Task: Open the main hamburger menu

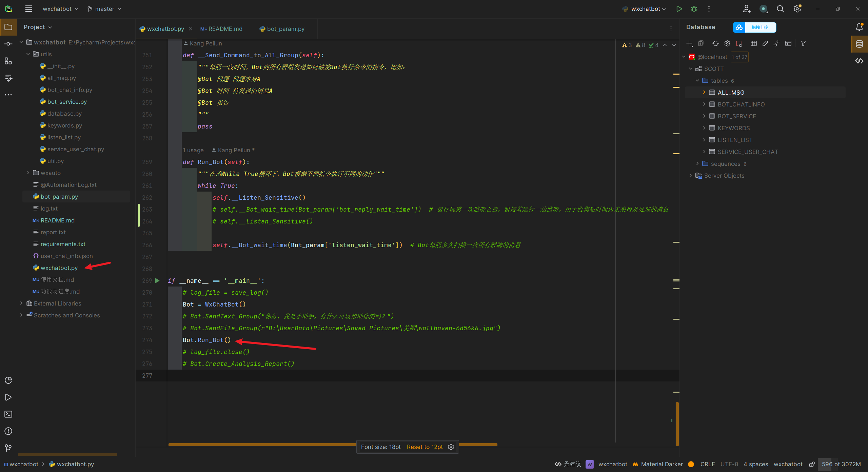Action: tap(28, 9)
